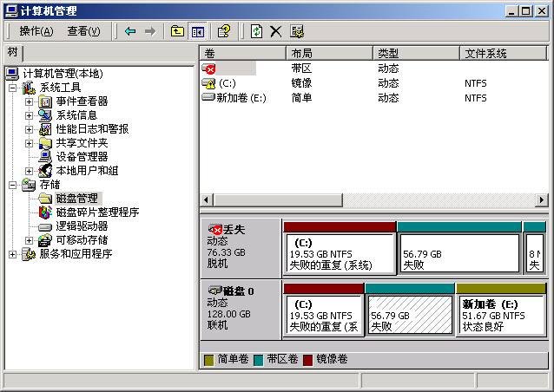Click the Back arrow toolbar icon
The image size is (554, 392).
coord(130,31)
